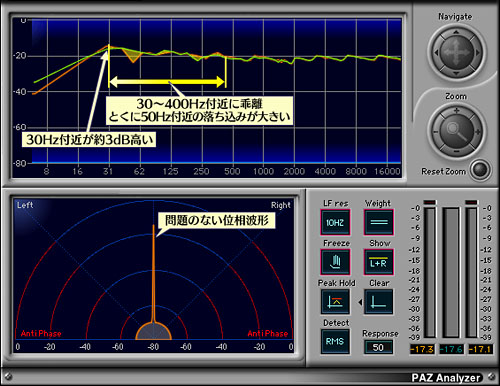Click the left level meter bar
Viewport: 500px width, 386px height.
430,272
